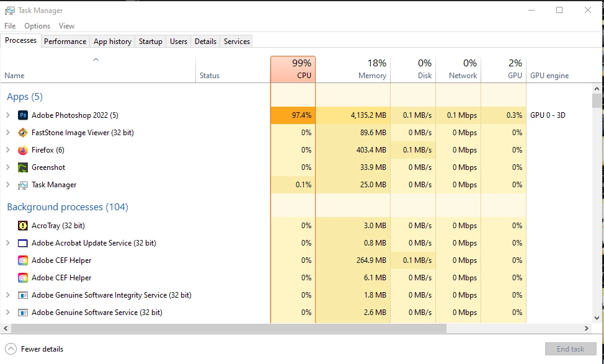604x364 pixels.
Task: Select the Processes tab
Action: click(x=21, y=40)
